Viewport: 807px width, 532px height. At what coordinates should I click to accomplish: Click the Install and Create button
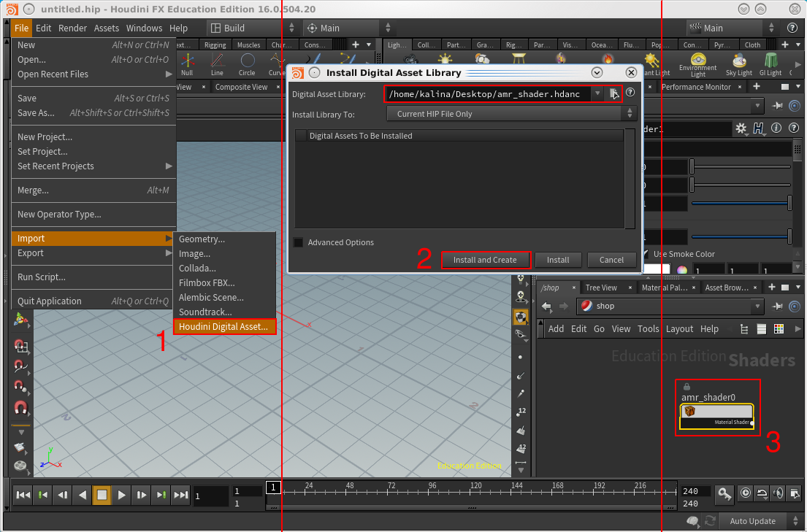485,260
